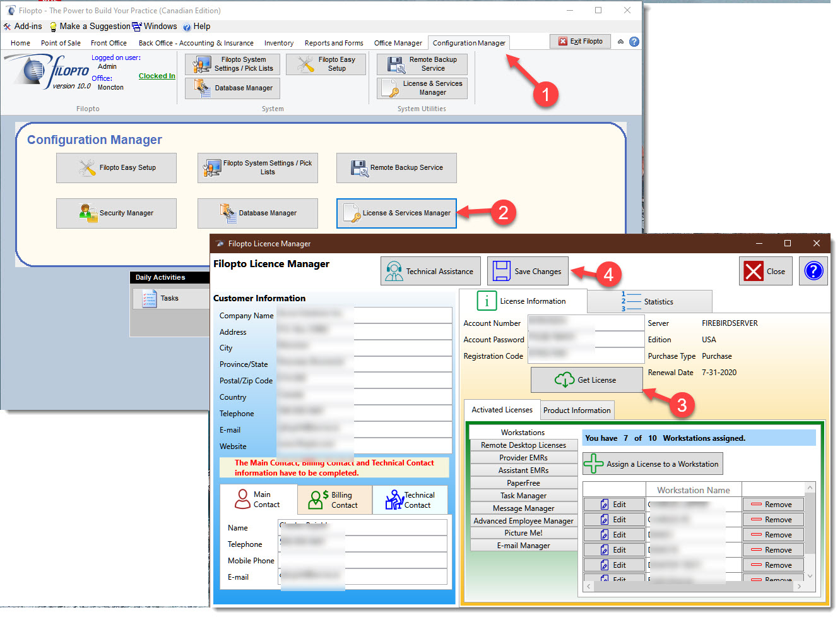Open Windows menu

[155, 27]
